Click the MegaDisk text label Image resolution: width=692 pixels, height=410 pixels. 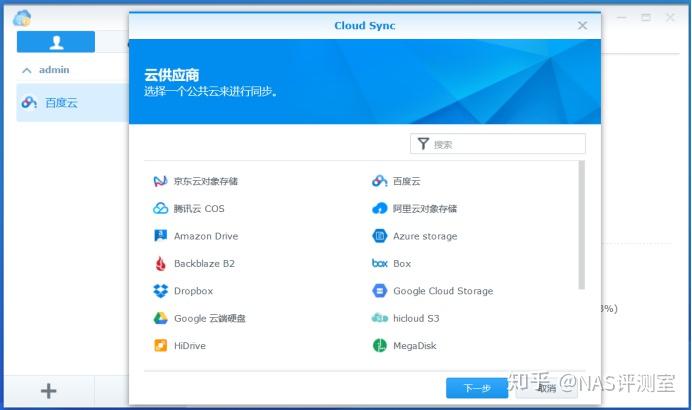coord(414,346)
